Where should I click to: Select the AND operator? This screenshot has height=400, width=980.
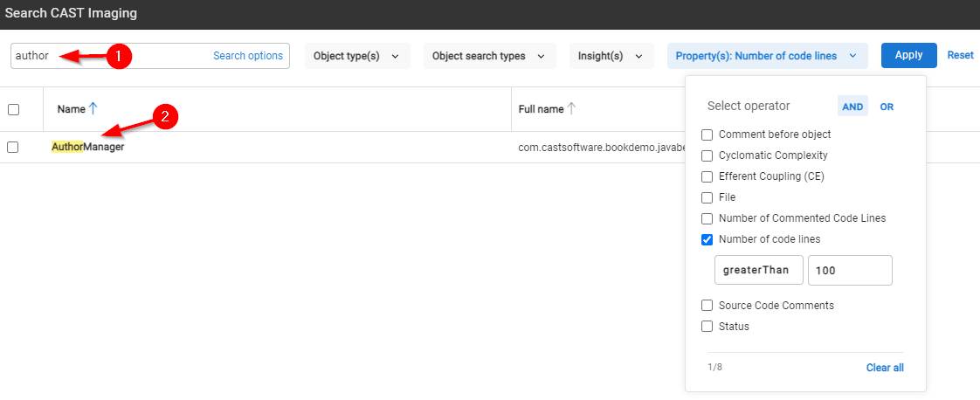pyautogui.click(x=852, y=107)
